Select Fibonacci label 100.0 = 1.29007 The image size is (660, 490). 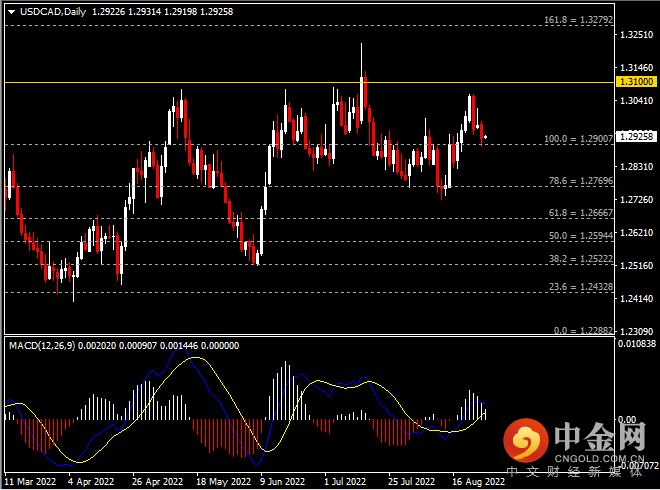click(x=578, y=138)
